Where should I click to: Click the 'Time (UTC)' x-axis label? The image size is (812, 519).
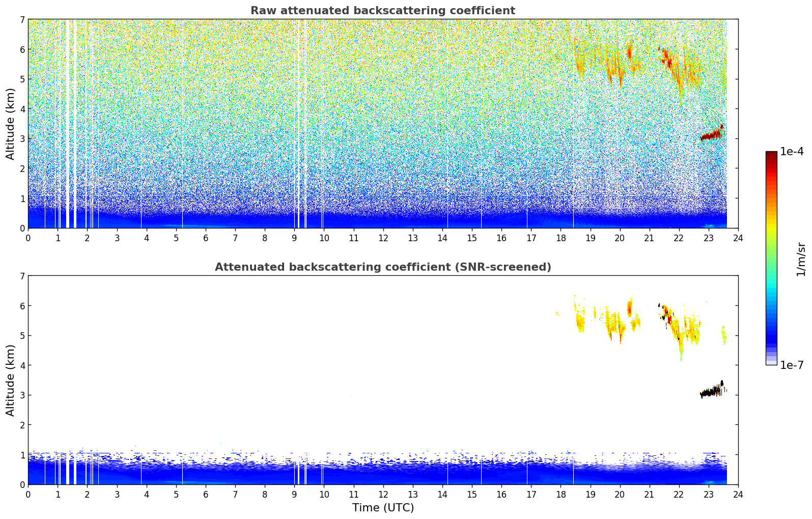tap(383, 507)
